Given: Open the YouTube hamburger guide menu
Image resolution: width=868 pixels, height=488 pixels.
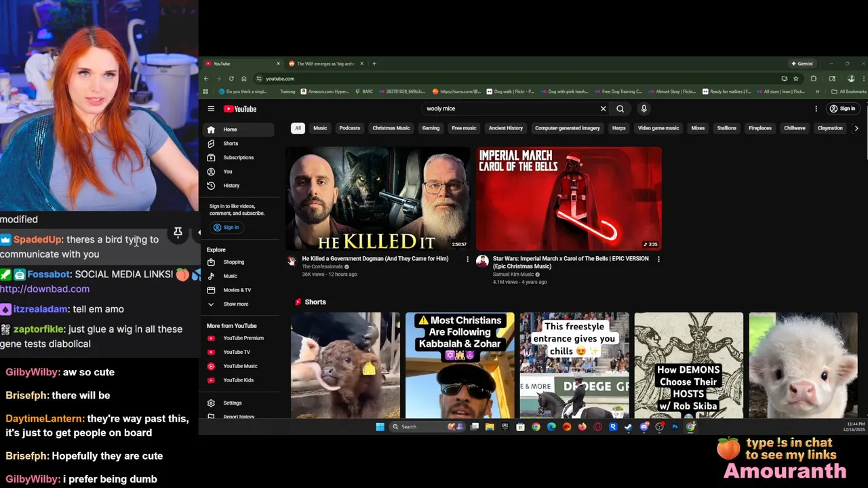Looking at the screenshot, I should coord(211,108).
